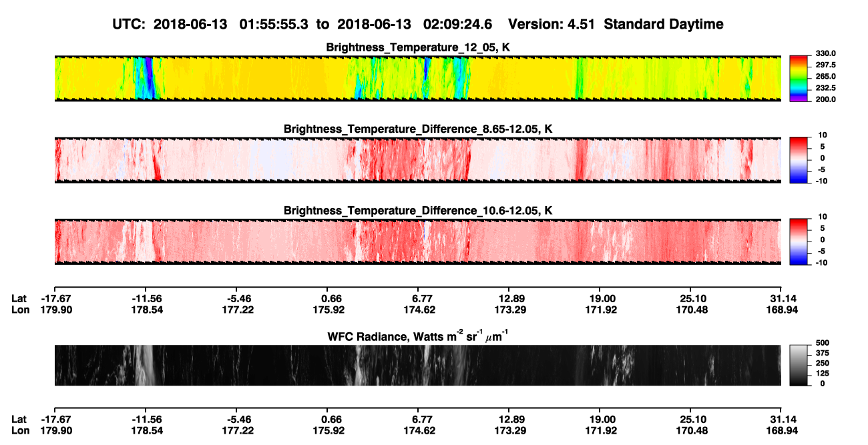Click latitude '-5.46' on axis above WFC title
This screenshot has height=445, width=868.
coord(239,298)
